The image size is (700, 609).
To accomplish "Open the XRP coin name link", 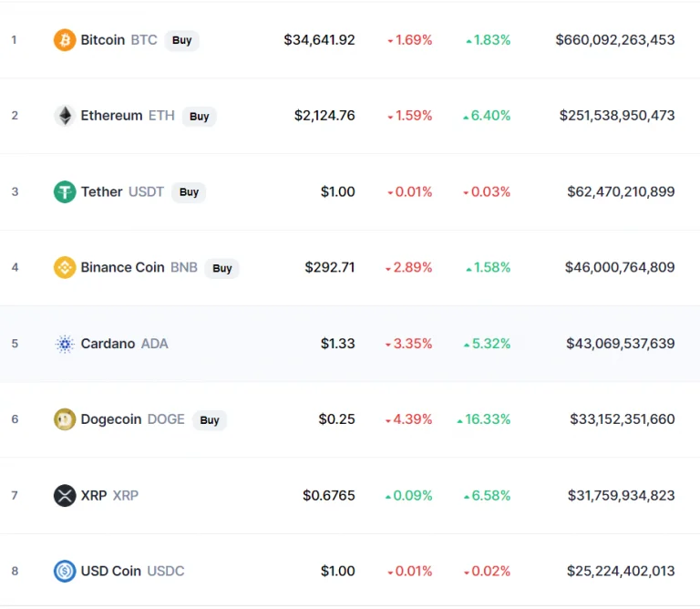I will 94,496.
